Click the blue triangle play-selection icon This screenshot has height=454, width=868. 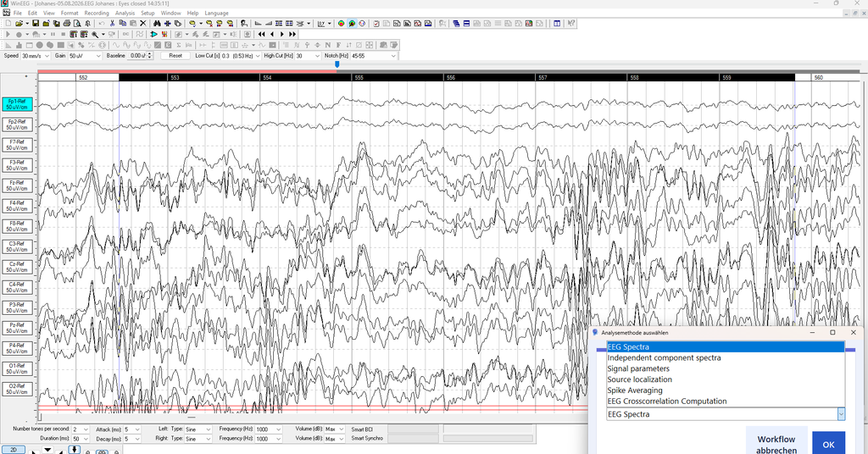154,34
